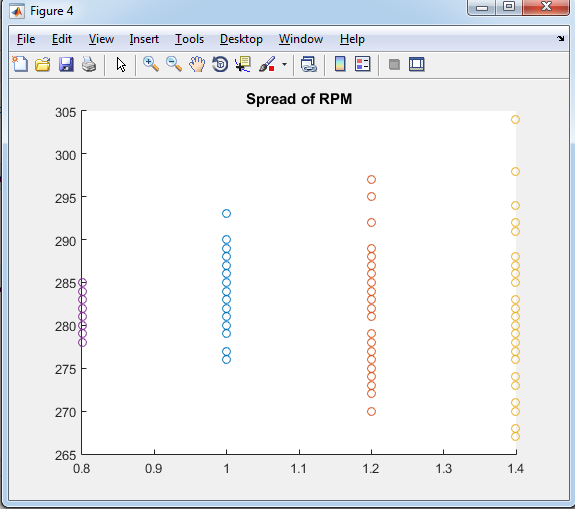Open the Insert menu
The width and height of the screenshot is (575, 509).
[x=144, y=39]
